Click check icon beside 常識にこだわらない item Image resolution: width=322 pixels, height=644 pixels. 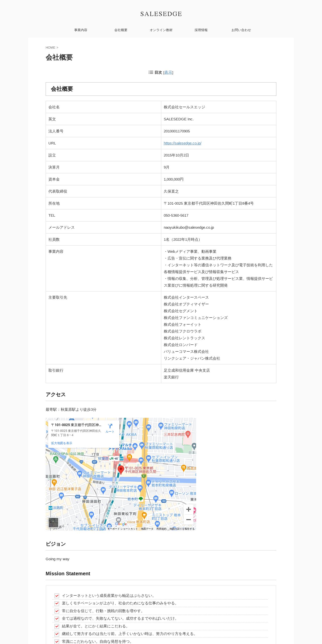pos(57,641)
